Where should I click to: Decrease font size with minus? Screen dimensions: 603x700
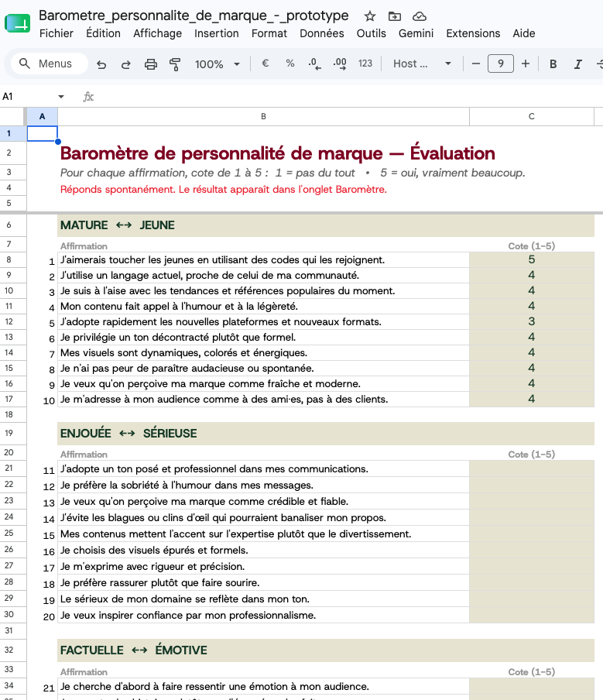click(476, 63)
